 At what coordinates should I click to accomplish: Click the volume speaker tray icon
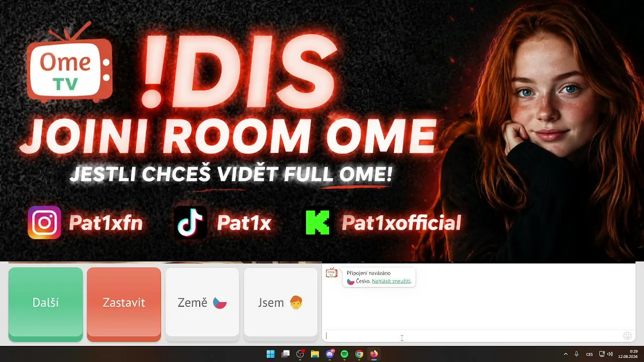pos(610,354)
